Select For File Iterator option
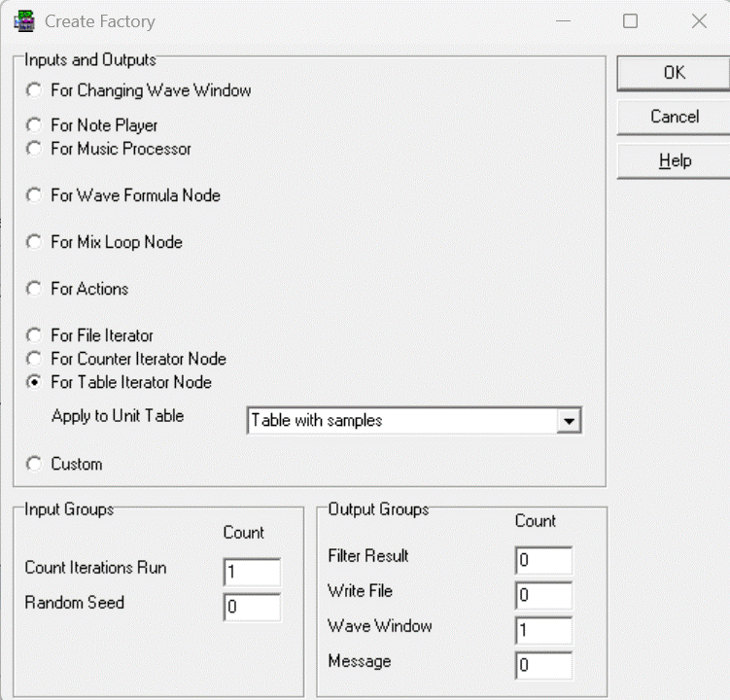 (x=35, y=335)
